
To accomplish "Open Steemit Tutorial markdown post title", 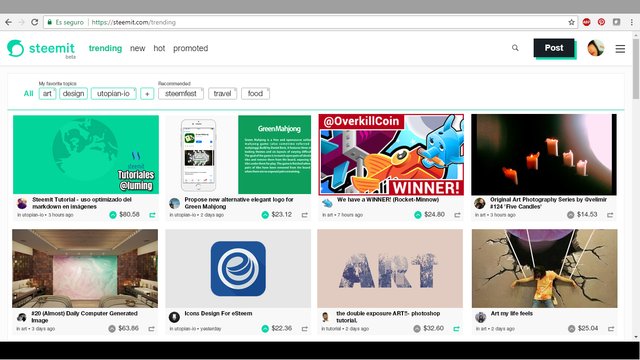I will pos(82,203).
